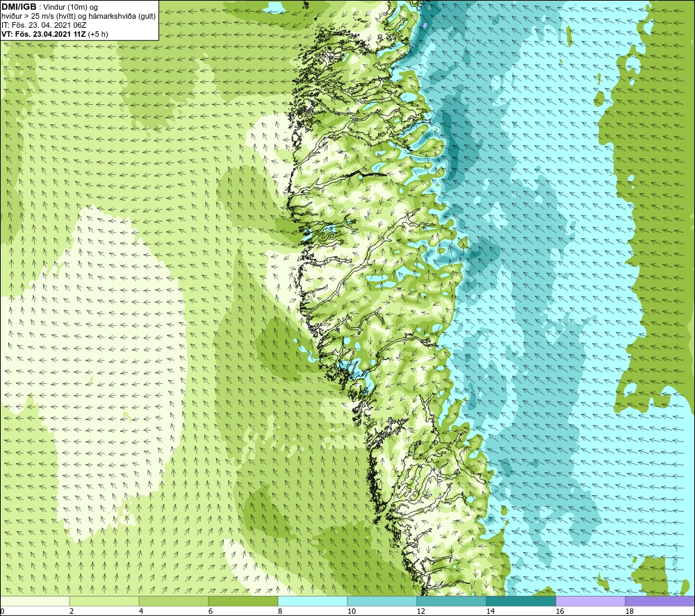Click the light purple 16–18 m/s legend swatch
695x616 pixels.
(x=590, y=601)
